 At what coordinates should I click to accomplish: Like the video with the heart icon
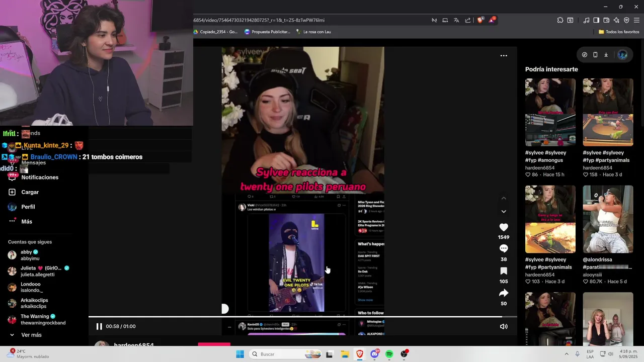[504, 227]
